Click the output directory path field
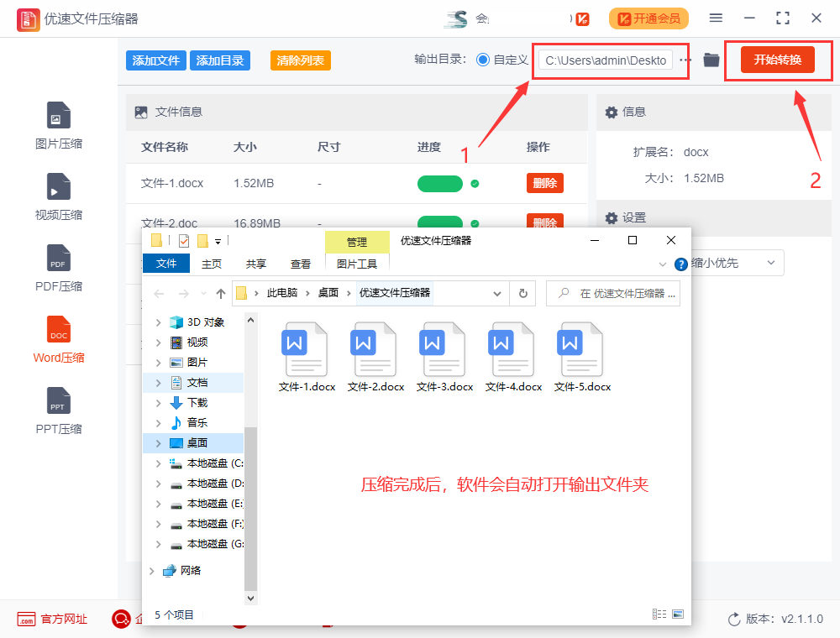 point(606,60)
